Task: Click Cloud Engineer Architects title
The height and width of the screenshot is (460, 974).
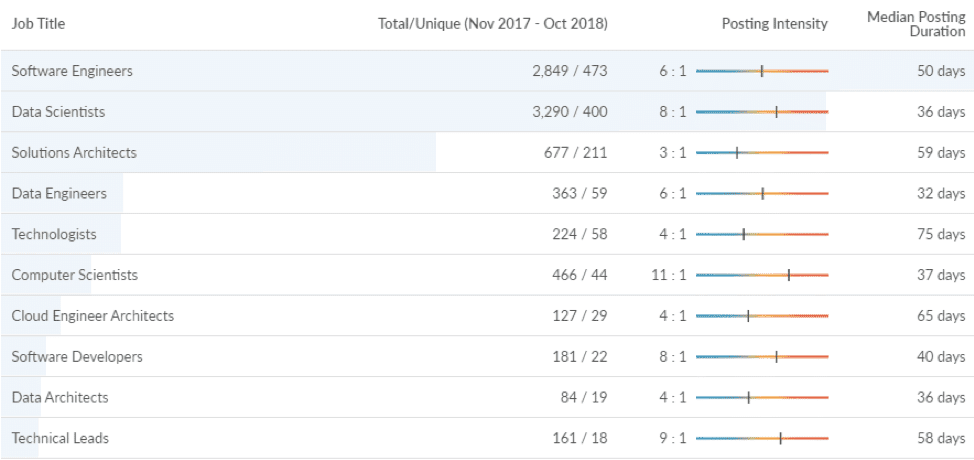Action: [x=93, y=316]
